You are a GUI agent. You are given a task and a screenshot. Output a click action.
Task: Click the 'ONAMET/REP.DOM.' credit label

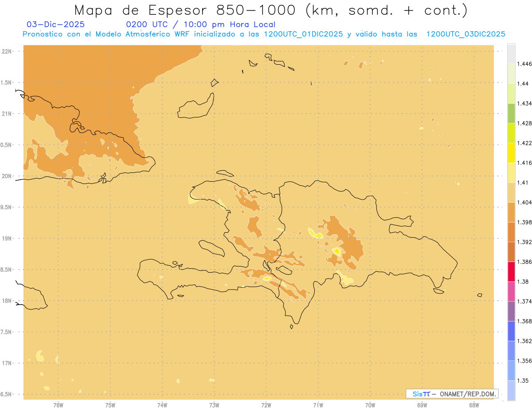click(468, 394)
